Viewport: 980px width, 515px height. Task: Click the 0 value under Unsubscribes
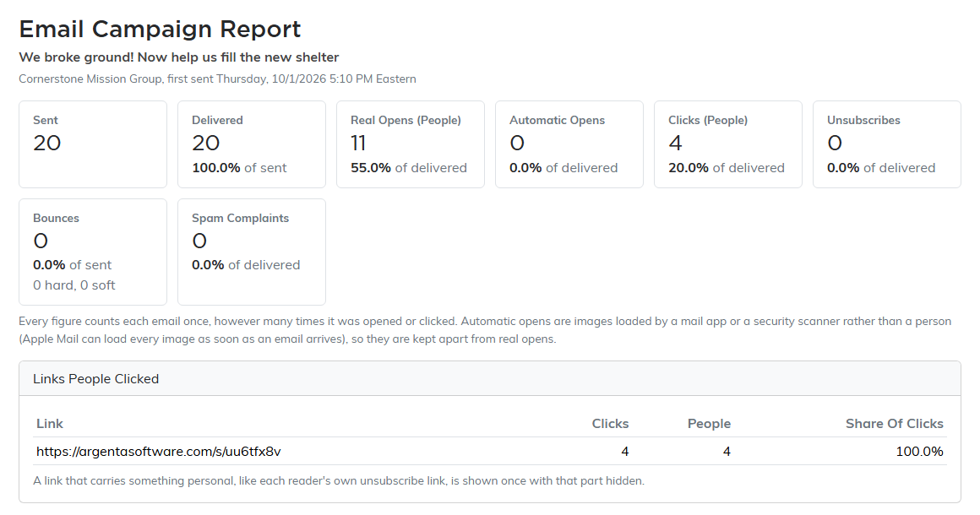[x=835, y=143]
